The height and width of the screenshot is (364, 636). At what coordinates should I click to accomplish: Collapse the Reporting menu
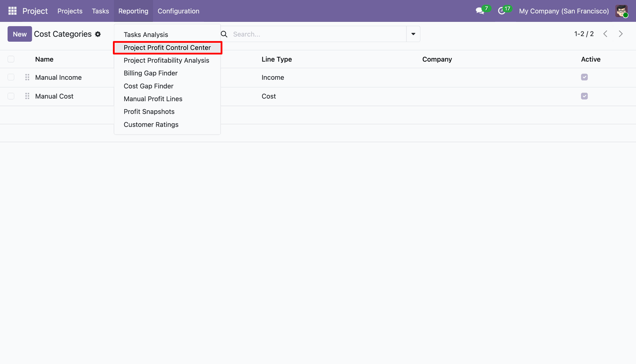pyautogui.click(x=133, y=11)
